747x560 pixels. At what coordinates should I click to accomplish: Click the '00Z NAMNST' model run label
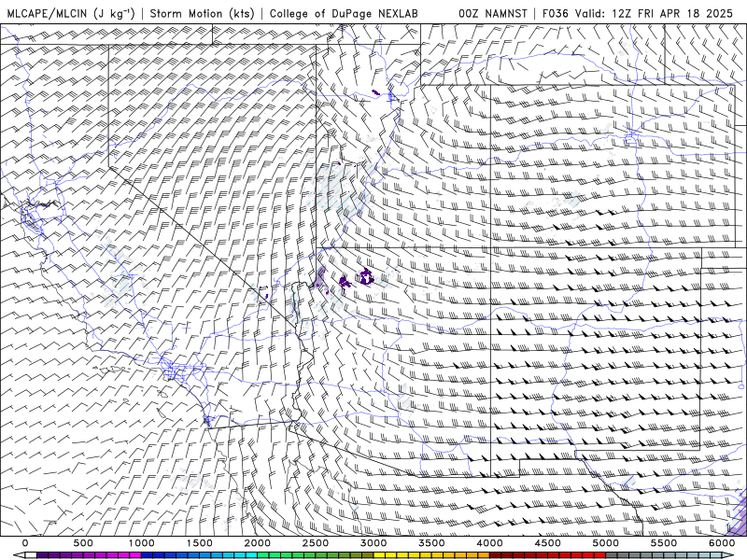(493, 13)
